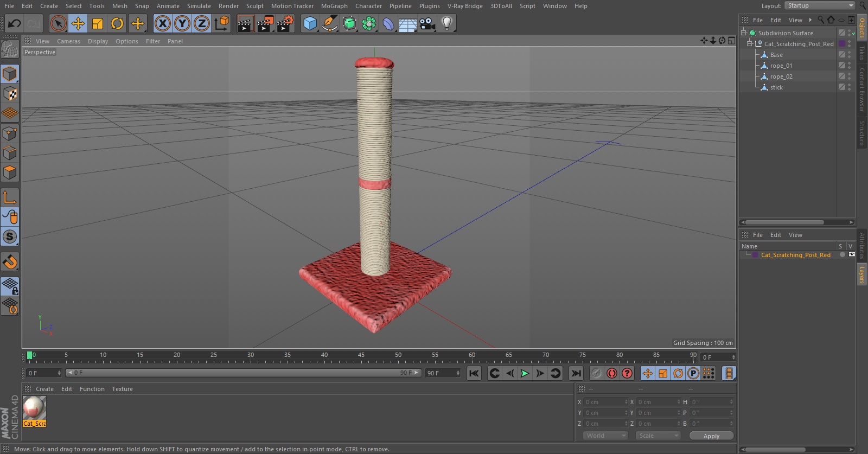Viewport: 868px width, 454px height.
Task: Click the frame range preview slider
Action: (243, 373)
